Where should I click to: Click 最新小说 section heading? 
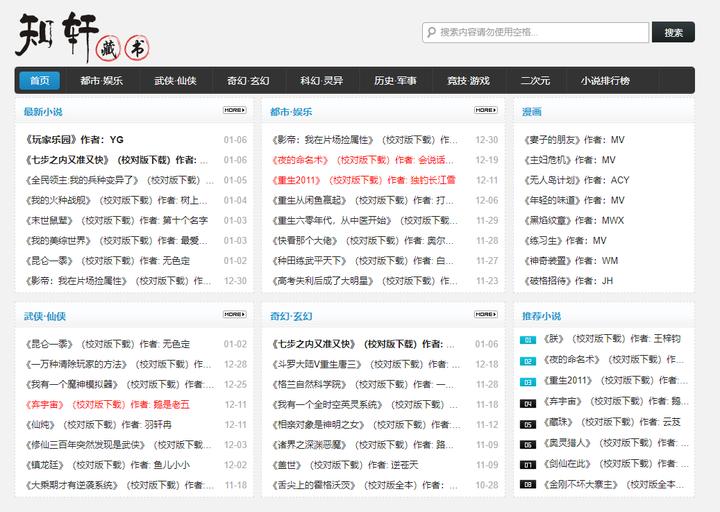click(x=43, y=112)
